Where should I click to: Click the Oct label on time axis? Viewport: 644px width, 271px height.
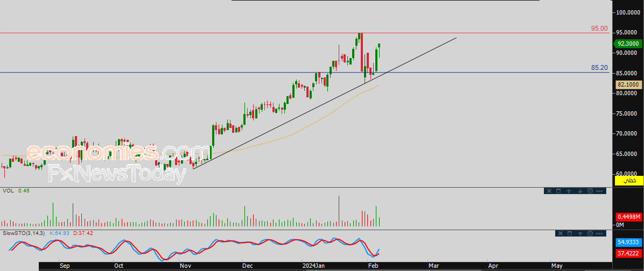coord(118,266)
